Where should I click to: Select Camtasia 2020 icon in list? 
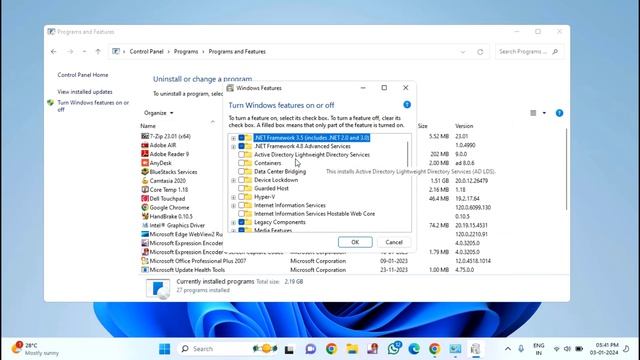[144, 181]
